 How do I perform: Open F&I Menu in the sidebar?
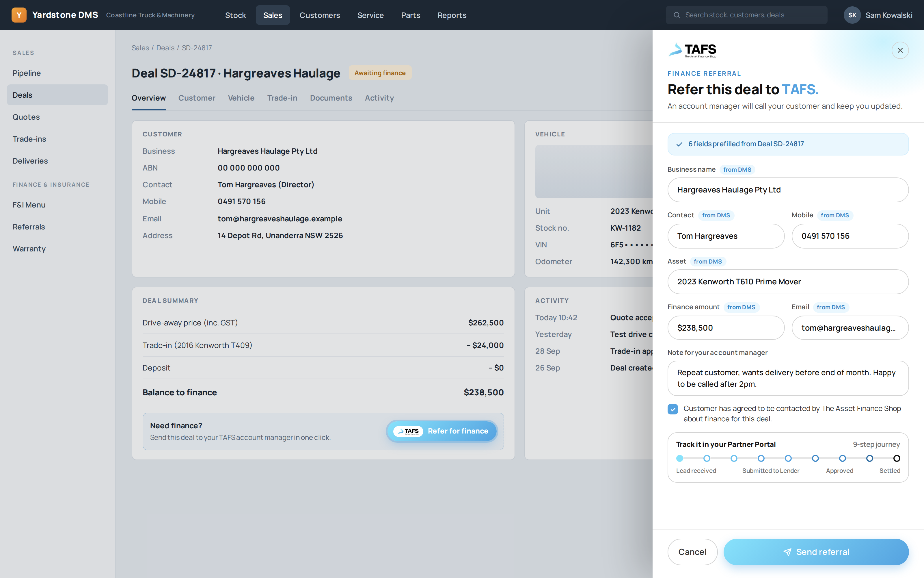click(57, 205)
